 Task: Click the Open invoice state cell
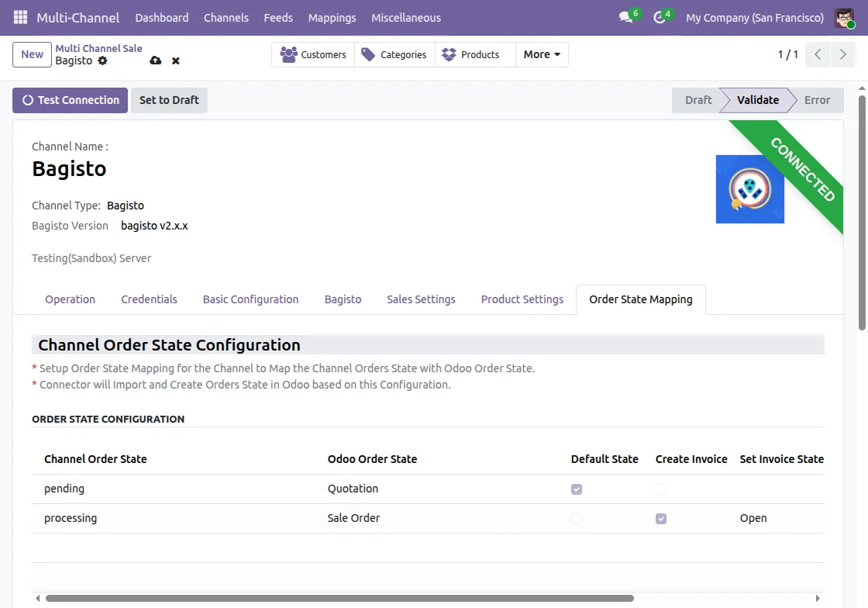780,518
